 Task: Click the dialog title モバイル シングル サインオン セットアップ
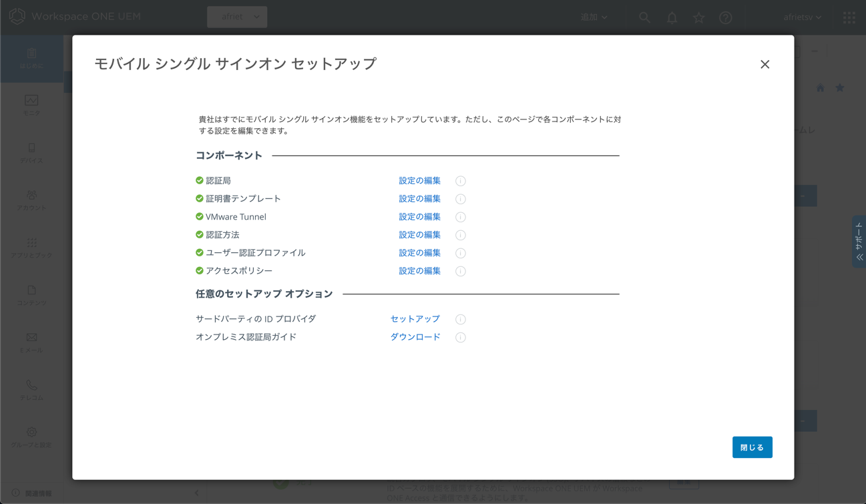[x=235, y=63]
